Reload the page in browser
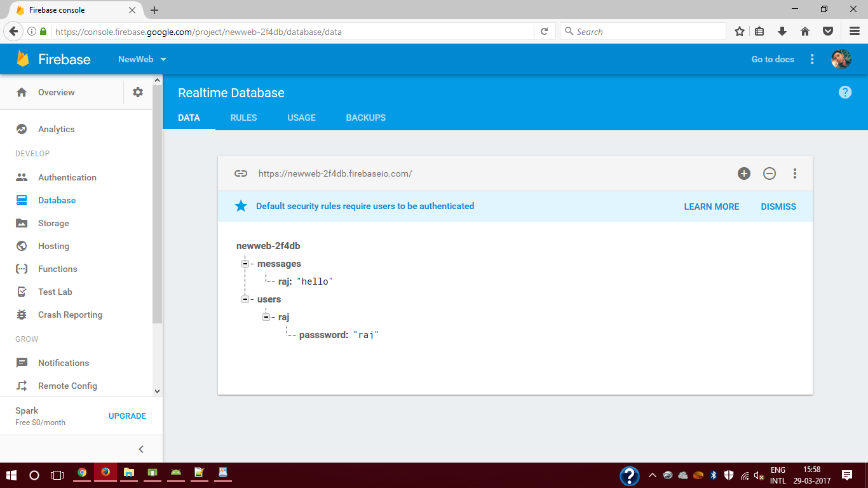The height and width of the screenshot is (488, 868). point(545,31)
